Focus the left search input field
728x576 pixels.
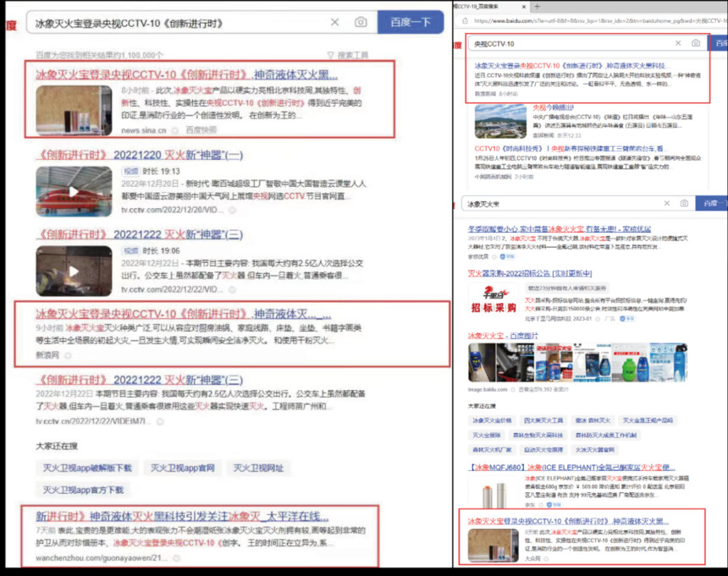coord(181,23)
